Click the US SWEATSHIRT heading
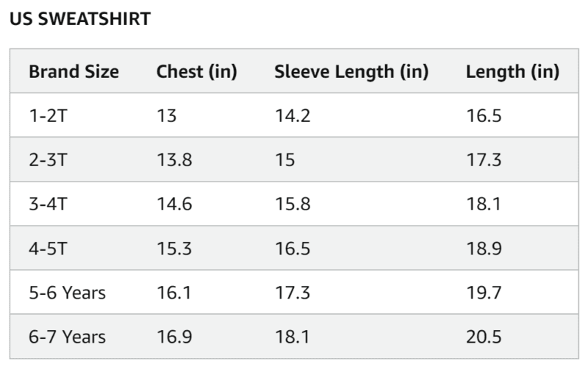The height and width of the screenshot is (372, 588). [x=79, y=19]
